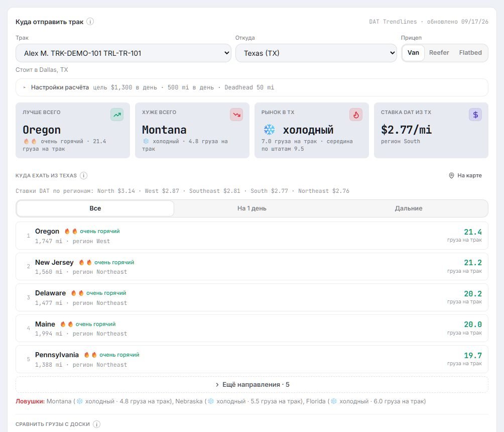Click the "19.7" loads value for Pennsylvania

[473, 356]
